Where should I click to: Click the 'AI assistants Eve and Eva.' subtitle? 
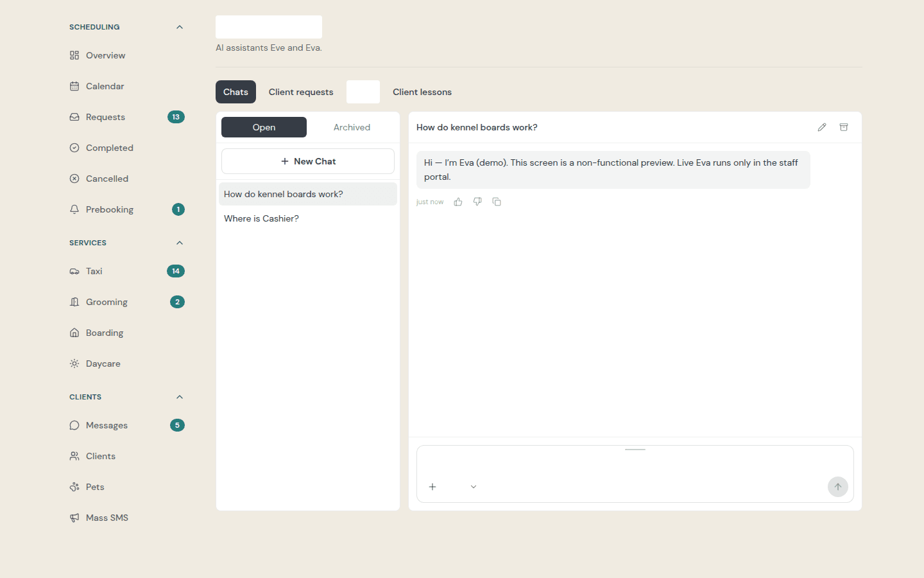[269, 48]
